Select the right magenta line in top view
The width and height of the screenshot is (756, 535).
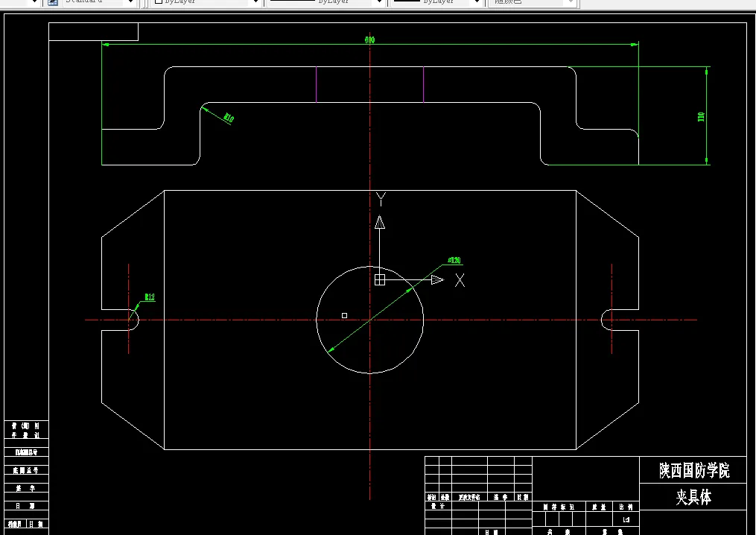[x=423, y=84]
